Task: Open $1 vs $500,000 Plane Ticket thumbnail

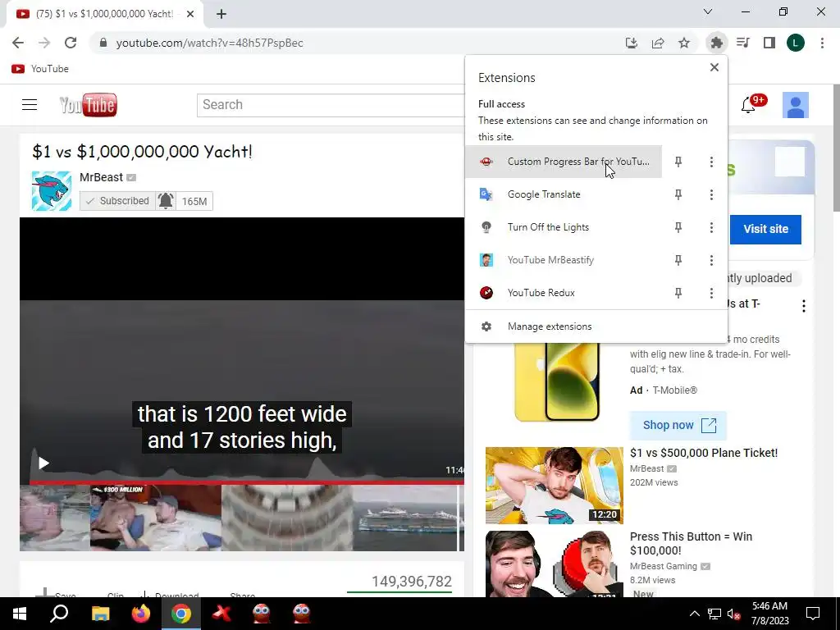Action: coord(555,486)
